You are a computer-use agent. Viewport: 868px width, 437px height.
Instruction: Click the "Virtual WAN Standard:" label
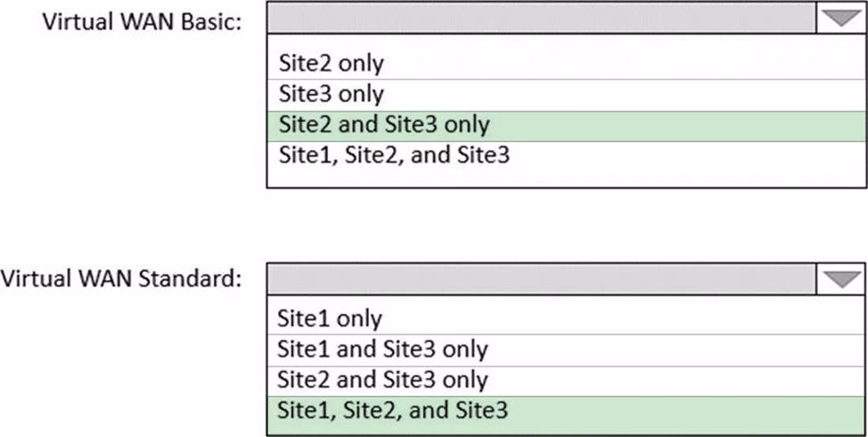coord(121,279)
